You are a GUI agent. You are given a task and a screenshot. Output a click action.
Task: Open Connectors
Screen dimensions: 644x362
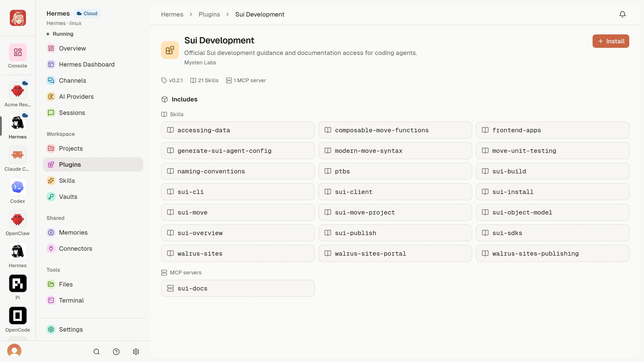[93, 248]
